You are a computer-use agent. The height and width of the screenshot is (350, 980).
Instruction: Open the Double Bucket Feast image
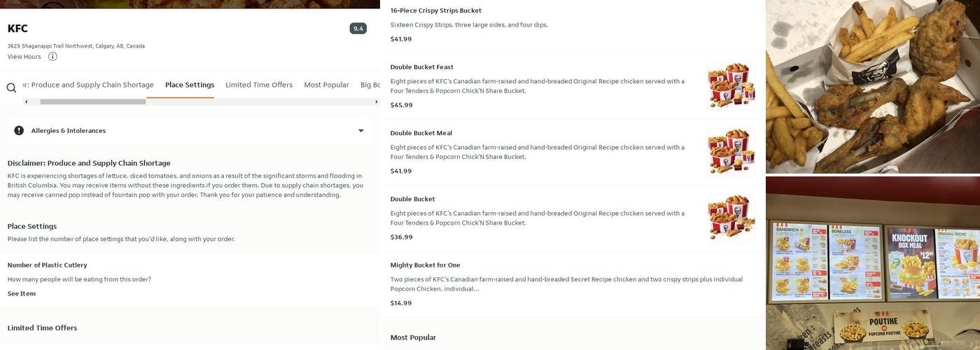coord(731,86)
